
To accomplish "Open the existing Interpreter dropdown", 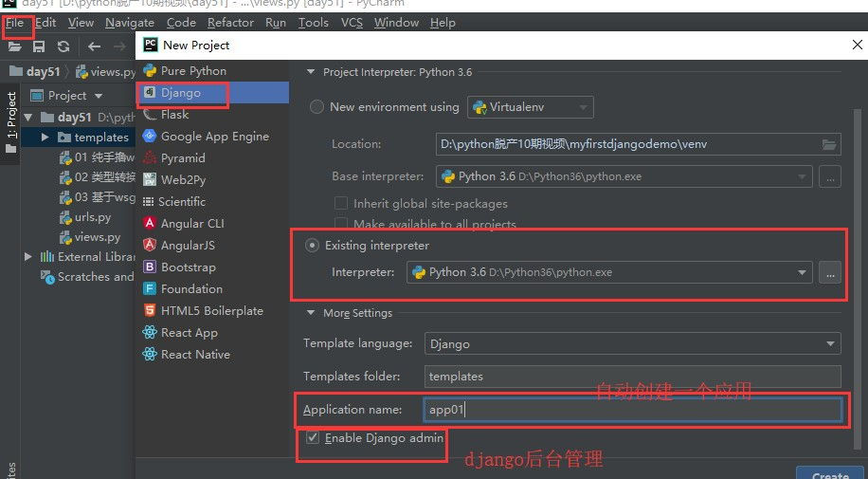I will [x=609, y=272].
